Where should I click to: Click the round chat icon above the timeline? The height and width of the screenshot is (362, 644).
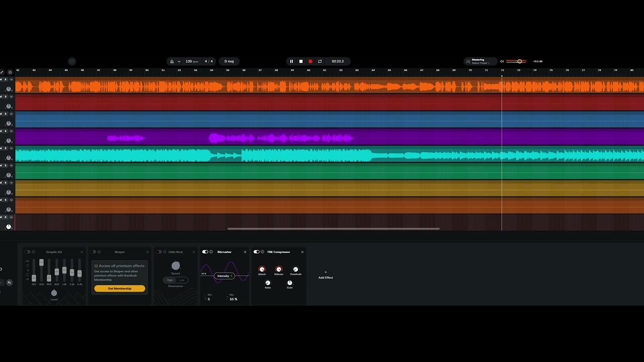coord(72,61)
